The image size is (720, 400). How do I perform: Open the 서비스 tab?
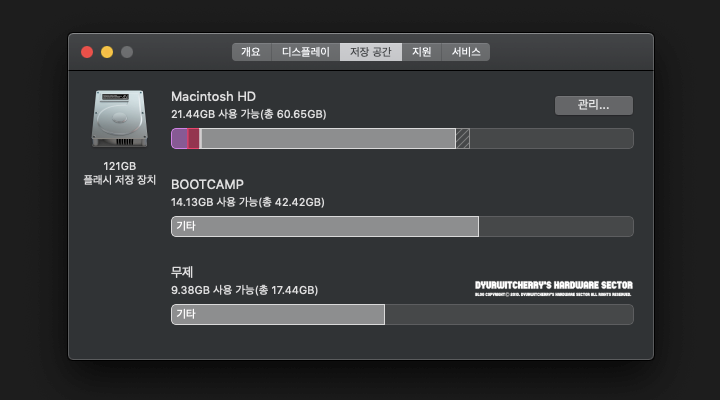coord(466,52)
